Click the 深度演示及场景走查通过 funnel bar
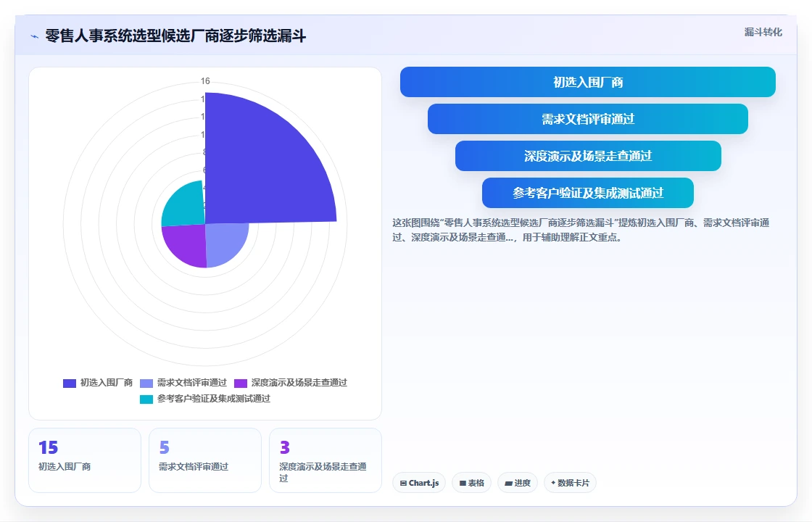This screenshot has width=812, height=522. click(588, 156)
